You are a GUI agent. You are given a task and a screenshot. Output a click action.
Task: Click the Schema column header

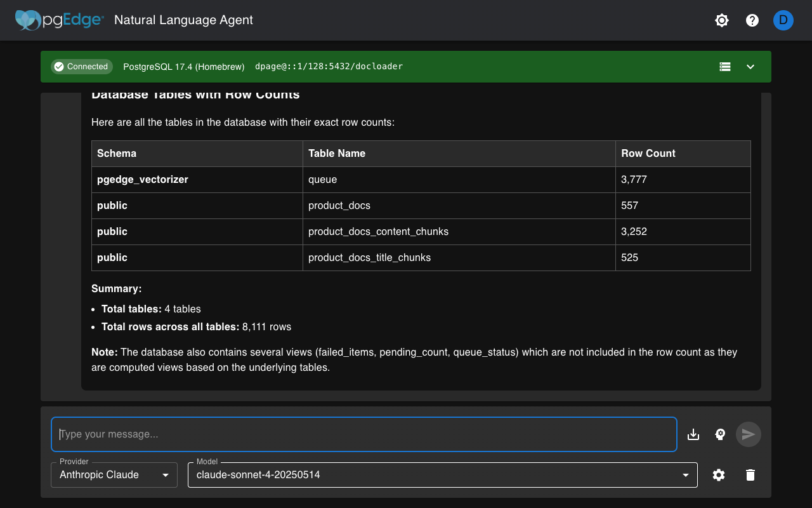point(117,154)
